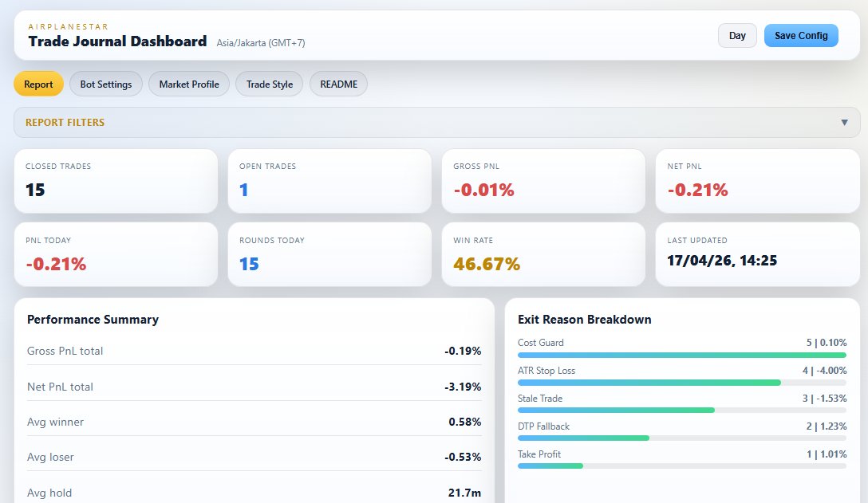Click the ATR Stop Loss progress bar
Image resolution: width=868 pixels, height=503 pixels.
click(x=682, y=383)
